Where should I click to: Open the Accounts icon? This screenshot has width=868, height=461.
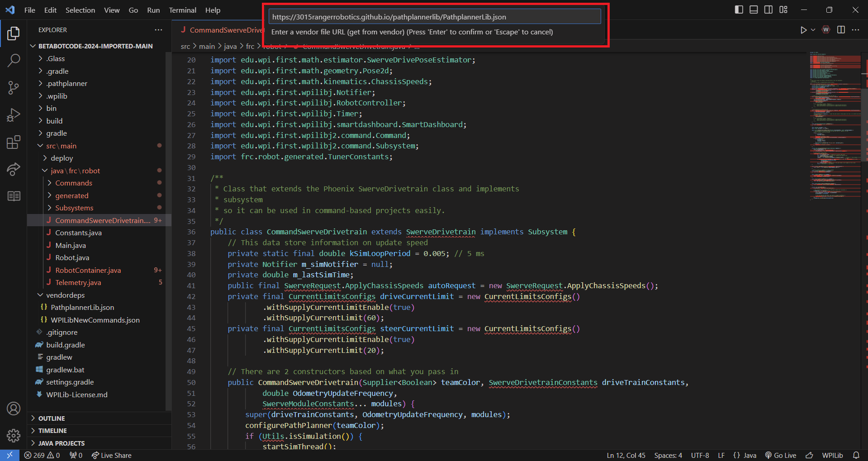pos(14,409)
